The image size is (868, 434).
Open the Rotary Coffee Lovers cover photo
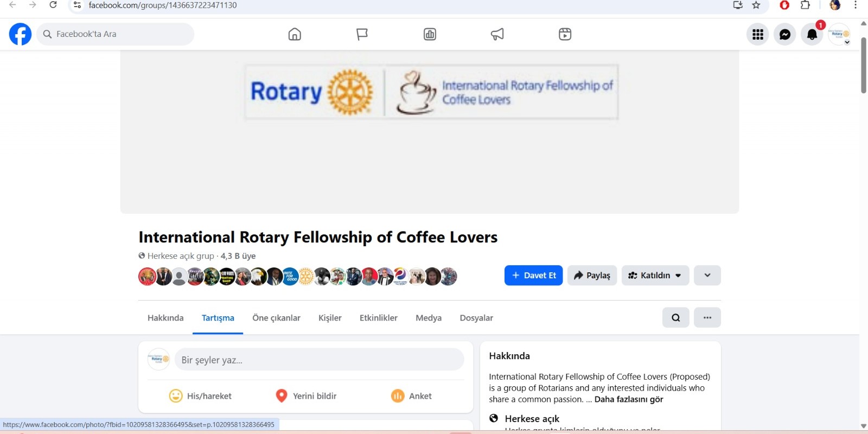430,132
